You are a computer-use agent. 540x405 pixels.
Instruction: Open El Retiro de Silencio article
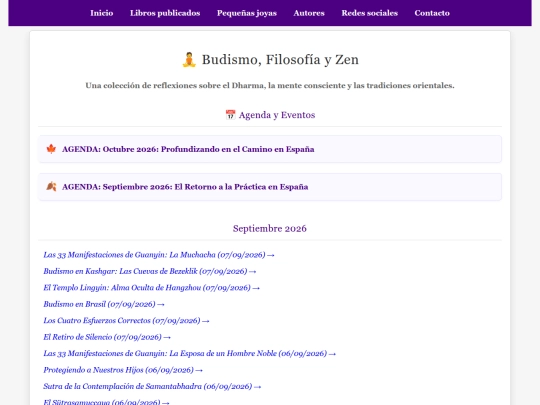pyautogui.click(x=107, y=337)
